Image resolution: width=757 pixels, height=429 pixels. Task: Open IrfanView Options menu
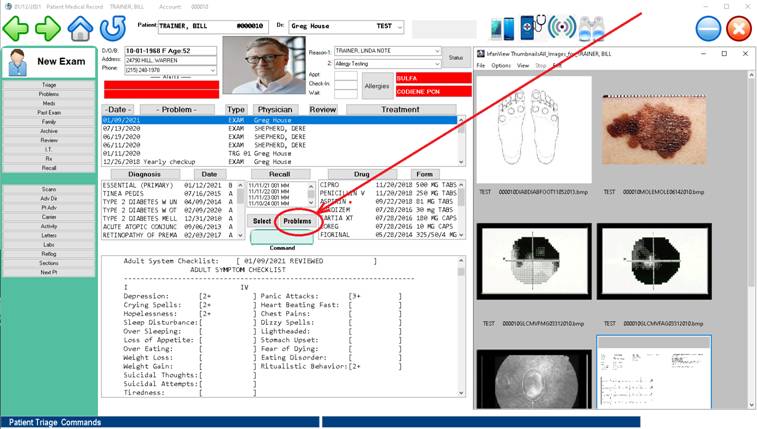pyautogui.click(x=500, y=65)
